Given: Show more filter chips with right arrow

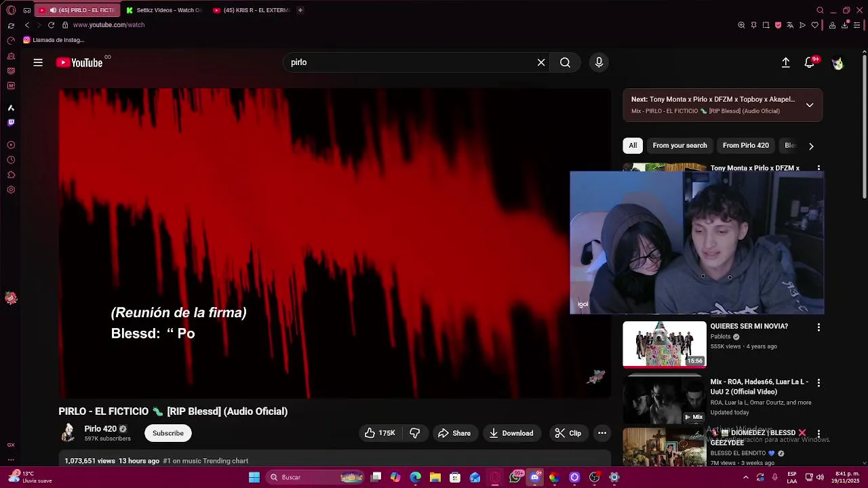Looking at the screenshot, I should click(x=811, y=146).
